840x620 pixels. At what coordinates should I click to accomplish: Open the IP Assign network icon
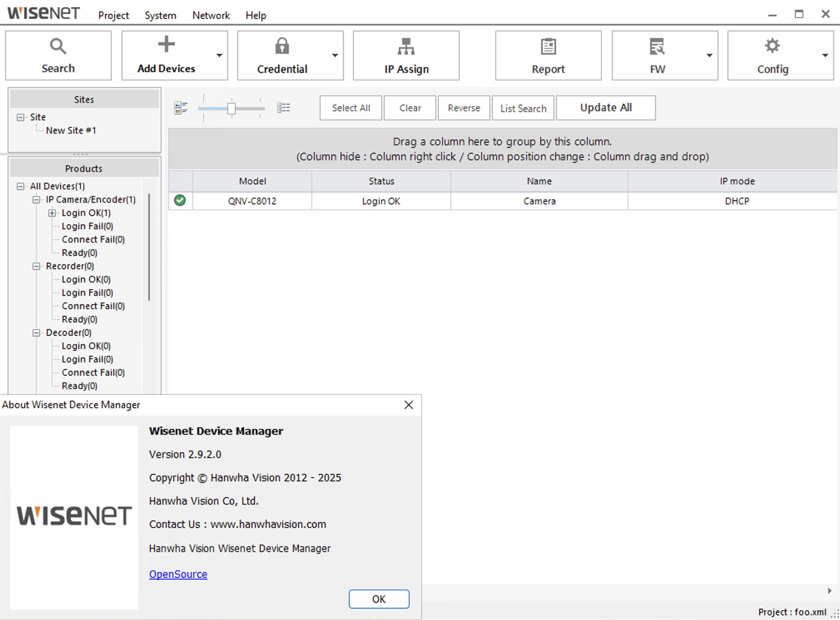tap(406, 47)
